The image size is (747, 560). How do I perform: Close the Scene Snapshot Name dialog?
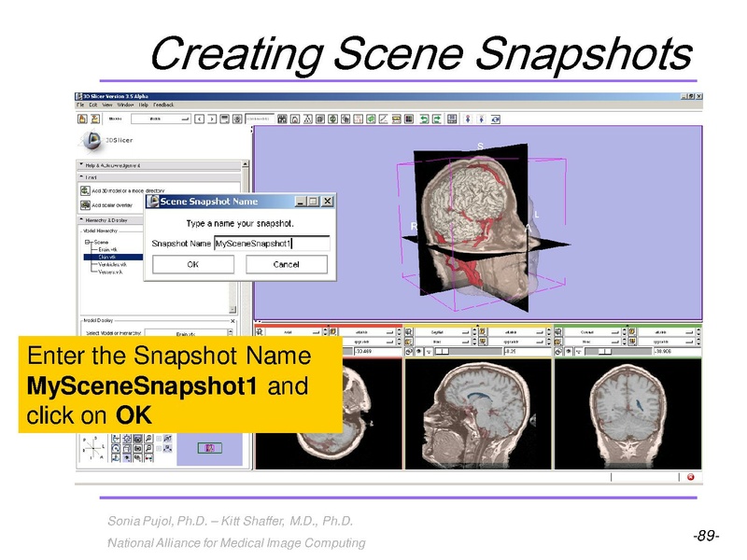[x=328, y=202]
